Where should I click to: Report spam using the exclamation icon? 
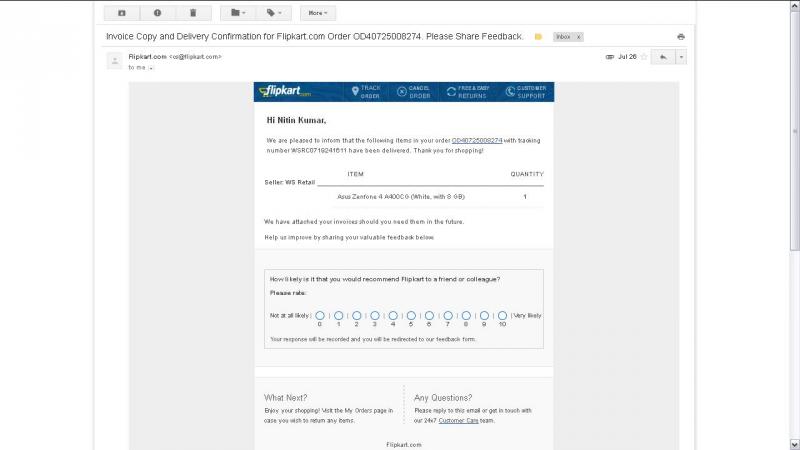[157, 13]
